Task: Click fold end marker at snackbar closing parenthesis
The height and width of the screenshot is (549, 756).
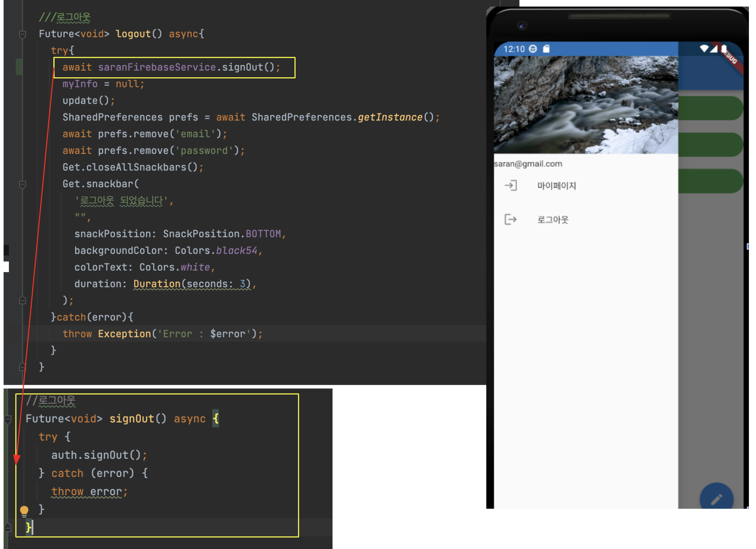Action: (22, 301)
